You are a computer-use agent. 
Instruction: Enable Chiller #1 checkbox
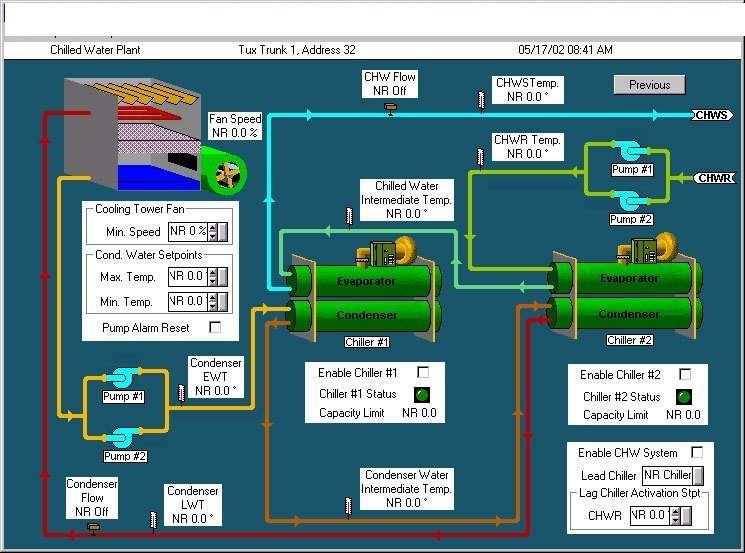click(x=422, y=373)
